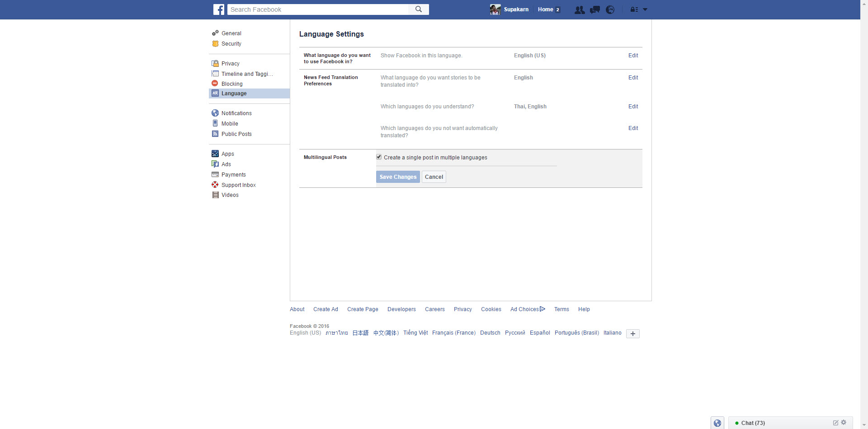The width and height of the screenshot is (868, 429).
Task: Click the chat bar globe icon
Action: [717, 423]
